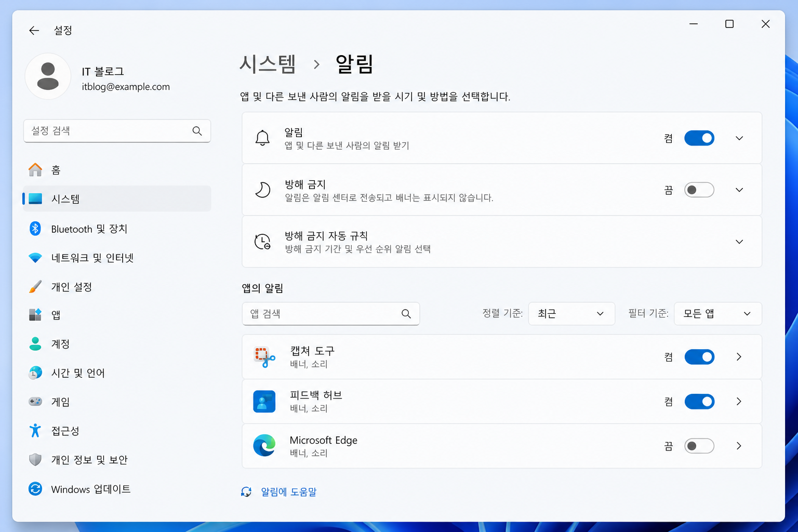This screenshot has width=798, height=532.
Task: Click the Wi-Fi icon for 네트워크 및 인터넷
Action: click(35, 258)
